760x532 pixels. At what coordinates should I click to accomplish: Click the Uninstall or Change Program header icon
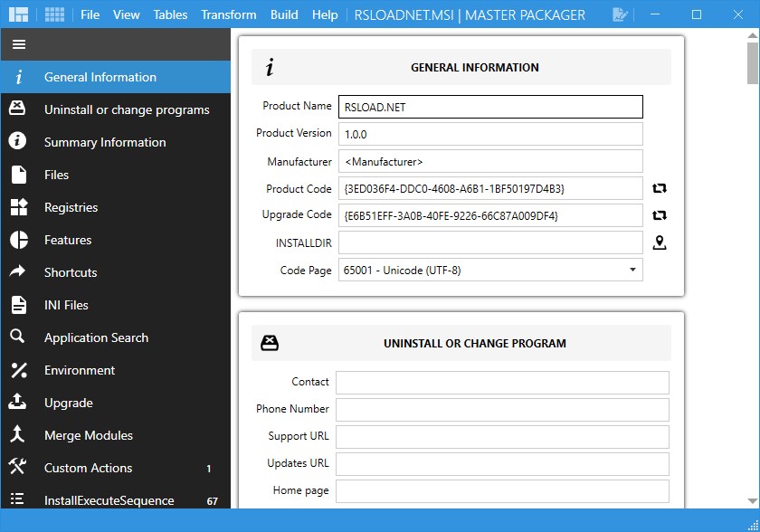tap(270, 343)
